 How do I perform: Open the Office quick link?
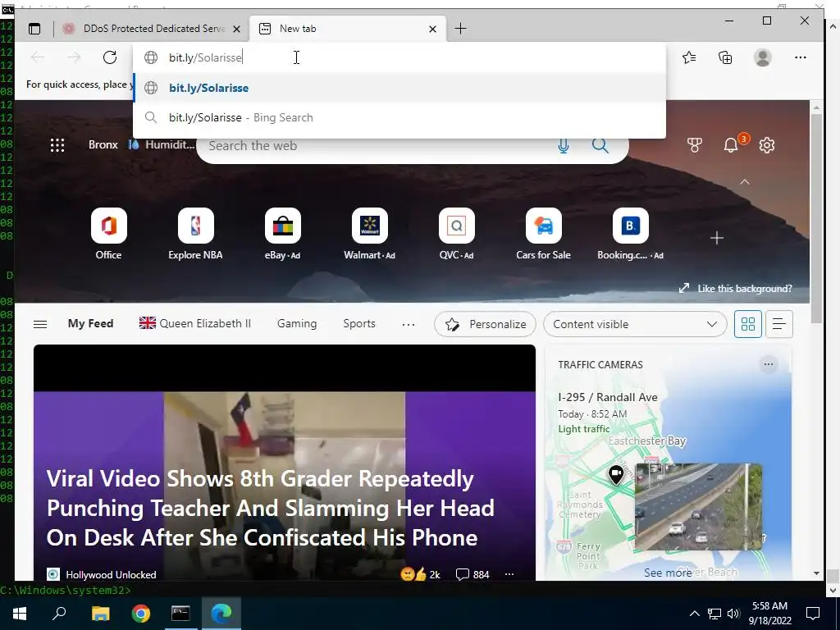109,234
